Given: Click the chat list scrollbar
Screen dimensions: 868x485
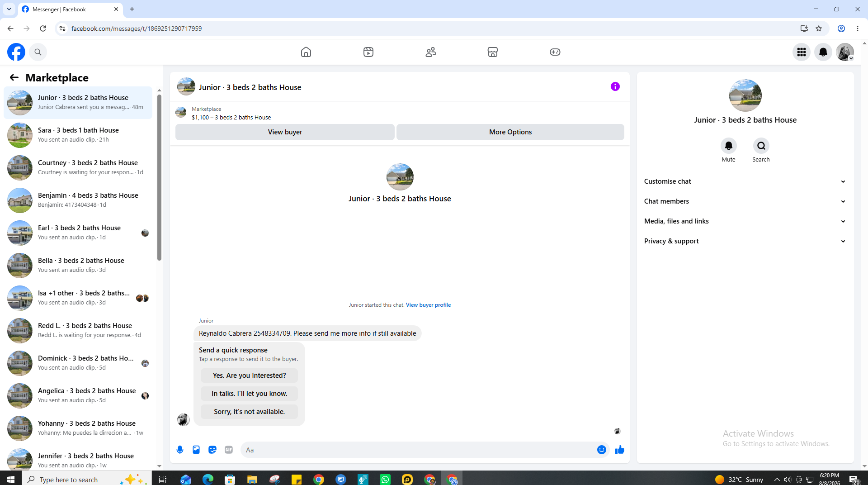Looking at the screenshot, I should (x=159, y=176).
